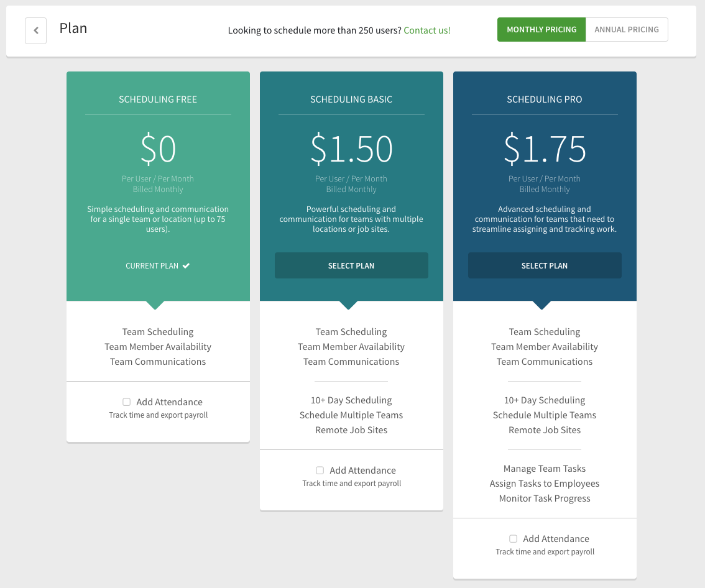Click Track time and export payroll text
705x588 pixels.
[158, 415]
